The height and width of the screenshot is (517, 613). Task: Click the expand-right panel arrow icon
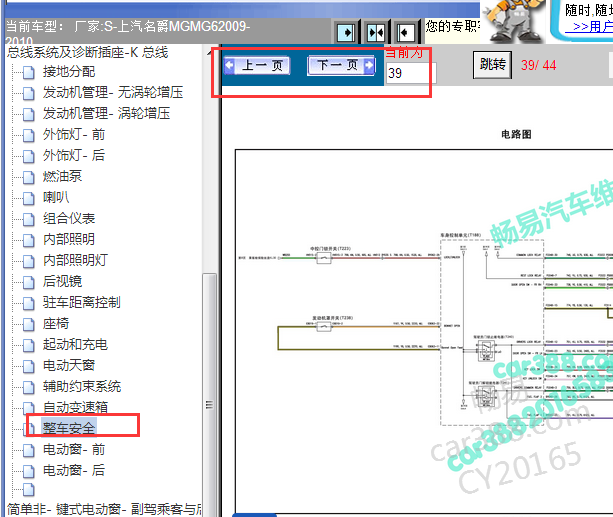point(346,32)
